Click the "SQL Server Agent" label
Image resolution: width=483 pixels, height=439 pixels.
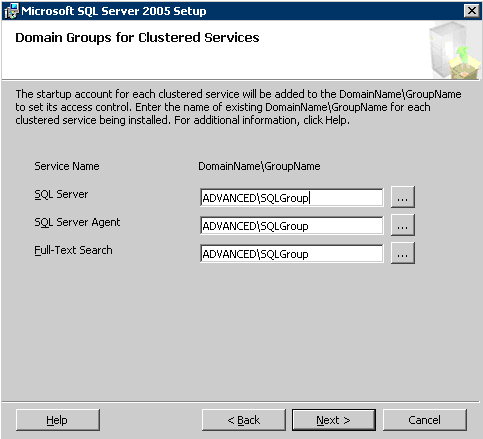pyautogui.click(x=77, y=222)
